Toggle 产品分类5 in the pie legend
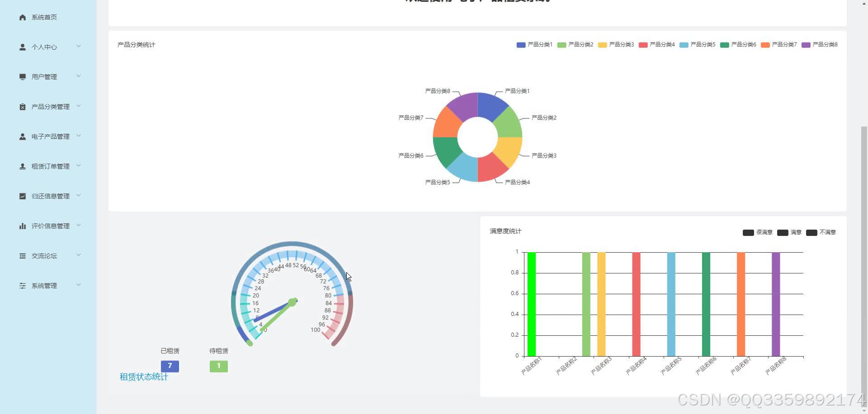Image resolution: width=868 pixels, height=414 pixels. [697, 45]
